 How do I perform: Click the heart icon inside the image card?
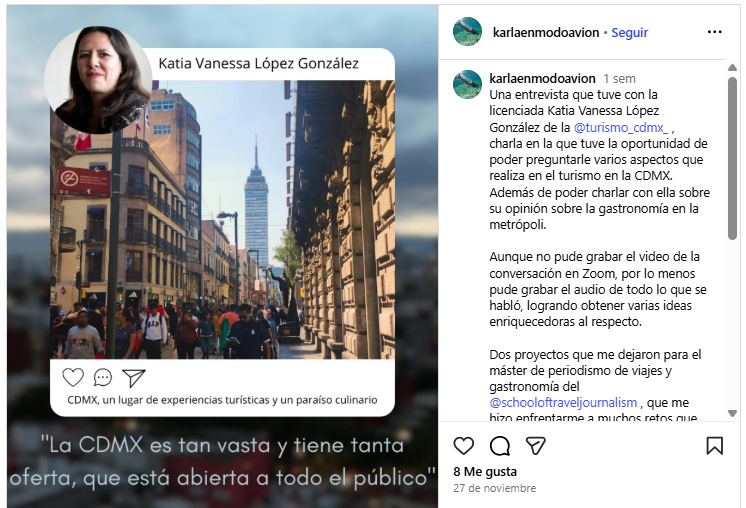coord(73,378)
